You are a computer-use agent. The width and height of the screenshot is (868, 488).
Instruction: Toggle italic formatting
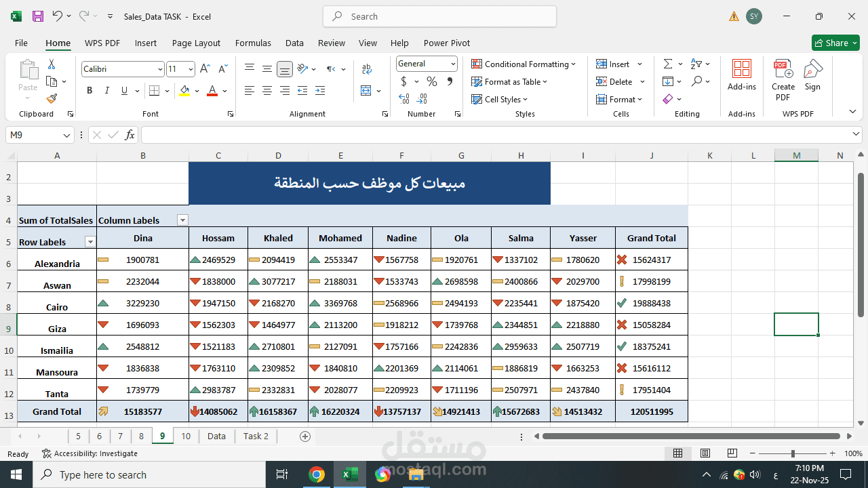click(106, 90)
